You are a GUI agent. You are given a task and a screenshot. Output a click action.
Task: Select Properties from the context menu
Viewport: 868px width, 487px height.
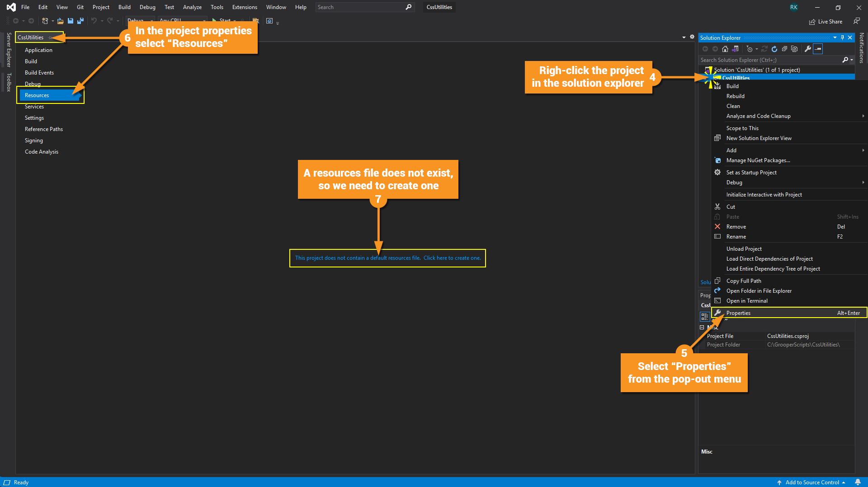tap(789, 313)
